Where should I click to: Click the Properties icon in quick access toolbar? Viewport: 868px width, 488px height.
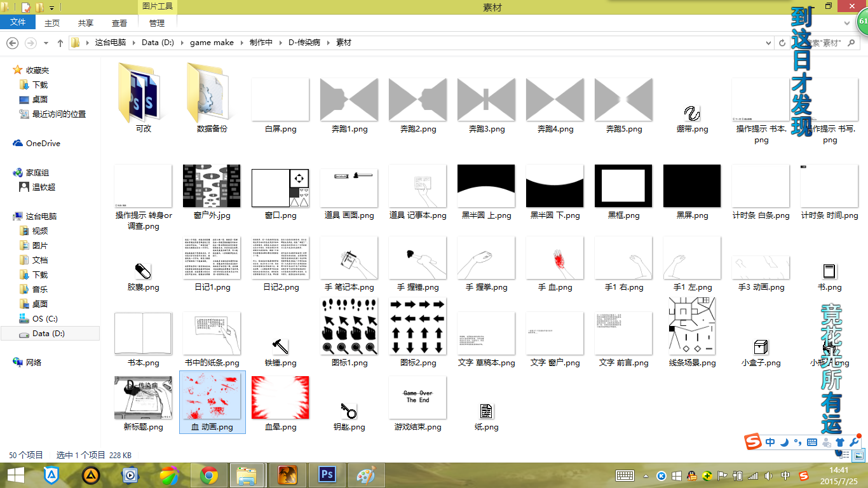26,8
